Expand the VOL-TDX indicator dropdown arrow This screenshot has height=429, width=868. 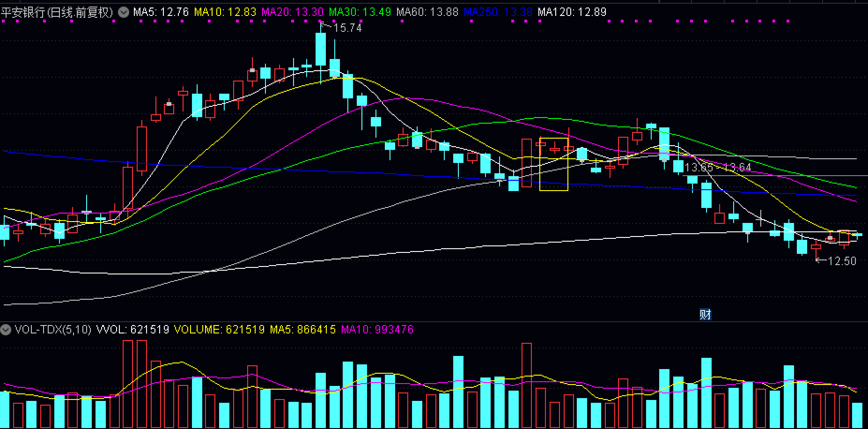6,330
